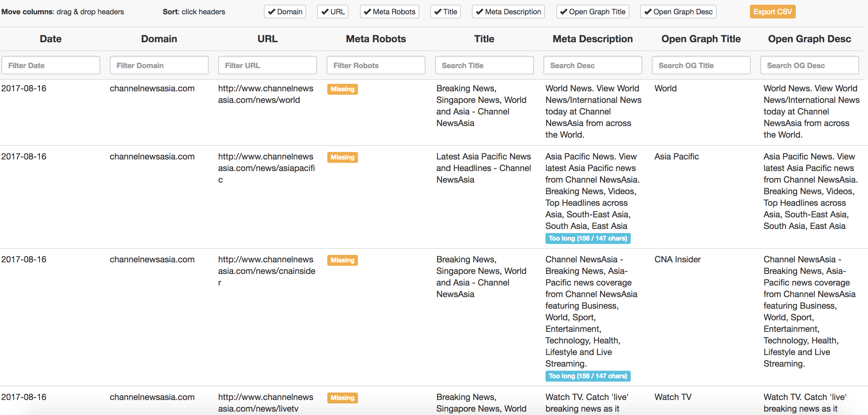Click the date cell of the news/world row

(24, 89)
